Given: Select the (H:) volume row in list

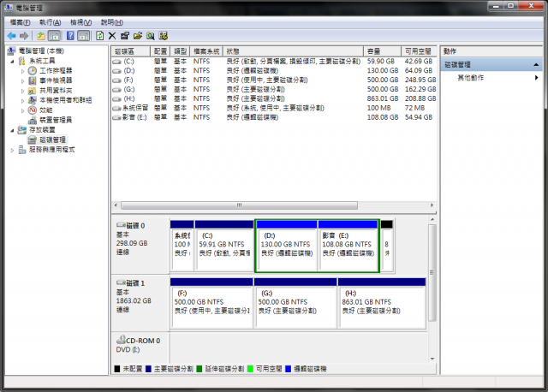Looking at the screenshot, I should point(274,98).
